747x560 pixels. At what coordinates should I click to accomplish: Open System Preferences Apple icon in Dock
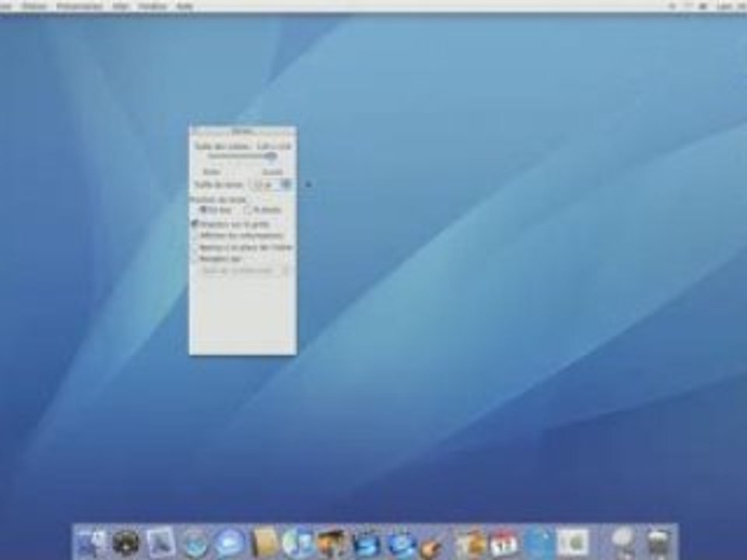(x=573, y=542)
